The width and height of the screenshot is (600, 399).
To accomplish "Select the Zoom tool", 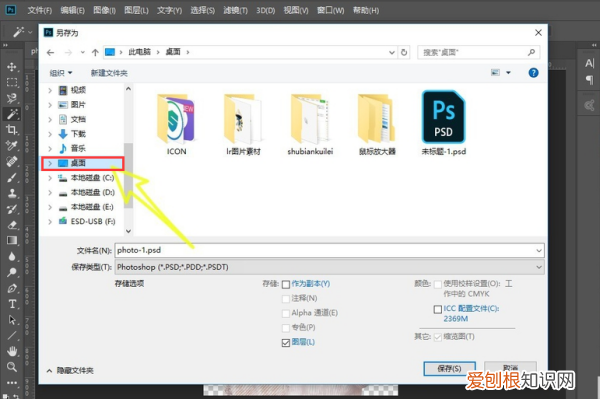I will (12, 366).
